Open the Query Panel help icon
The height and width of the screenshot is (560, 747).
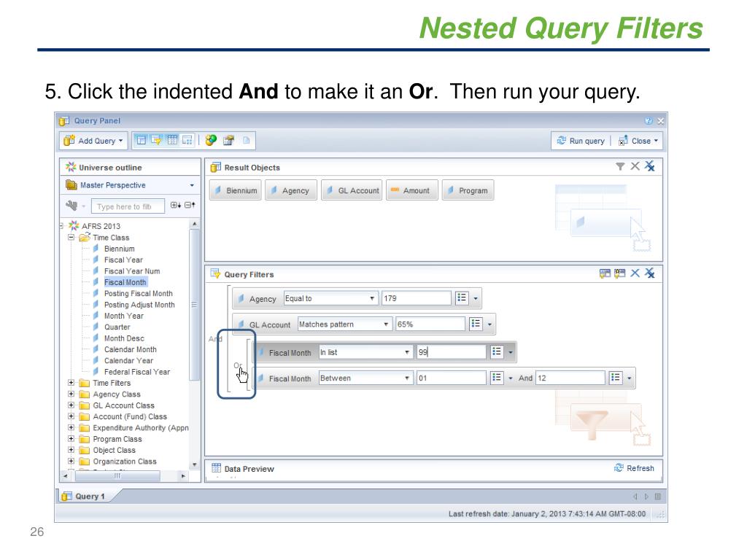649,121
